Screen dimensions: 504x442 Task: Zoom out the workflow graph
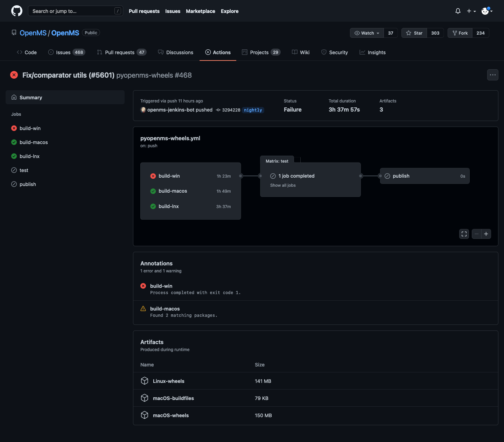477,234
